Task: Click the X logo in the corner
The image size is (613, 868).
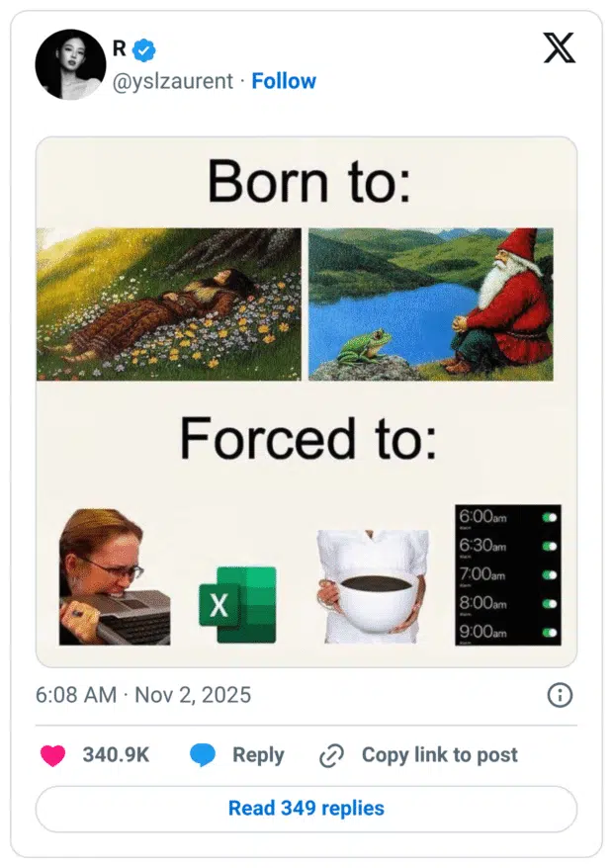Action: 560,49
